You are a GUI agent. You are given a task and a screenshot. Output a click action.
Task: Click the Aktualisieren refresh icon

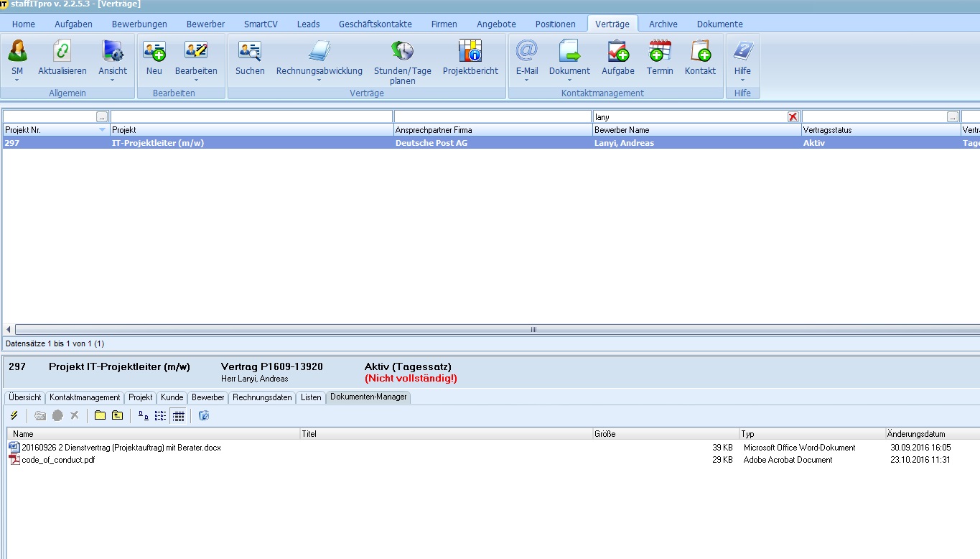click(62, 50)
